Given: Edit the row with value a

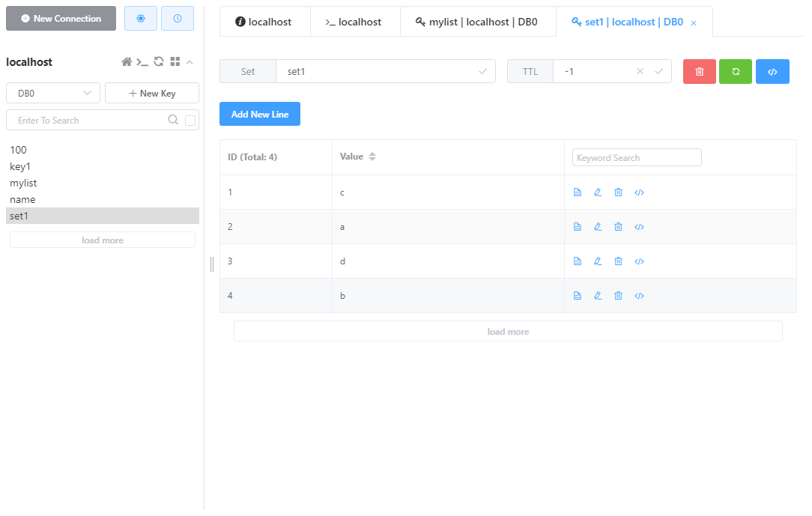Looking at the screenshot, I should (598, 227).
